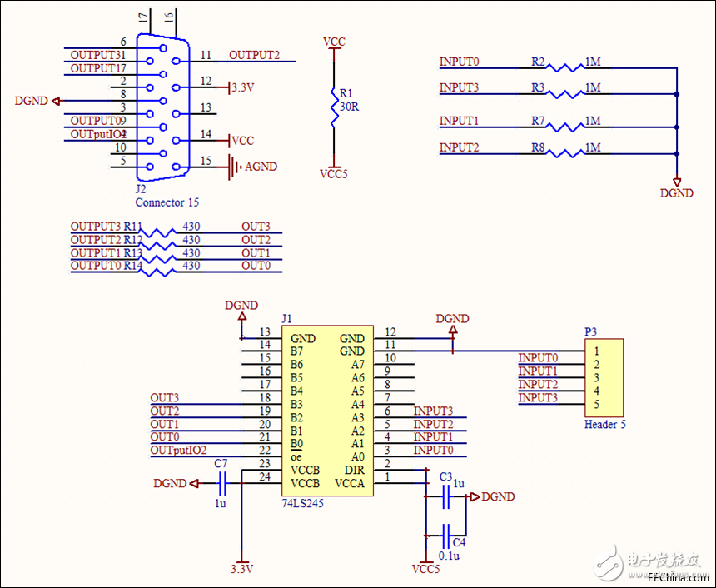Select capacitor C3 1u symbol

point(446,497)
